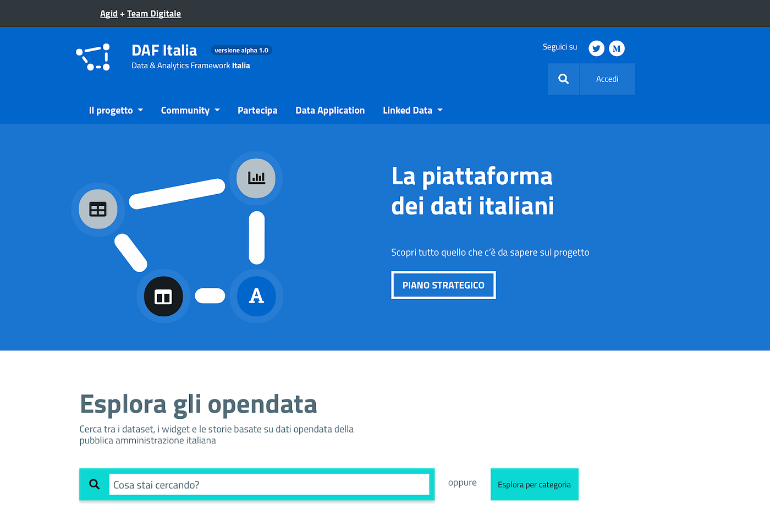Click the bar chart icon in hero graphic
This screenshot has height=532, width=770.
click(256, 178)
